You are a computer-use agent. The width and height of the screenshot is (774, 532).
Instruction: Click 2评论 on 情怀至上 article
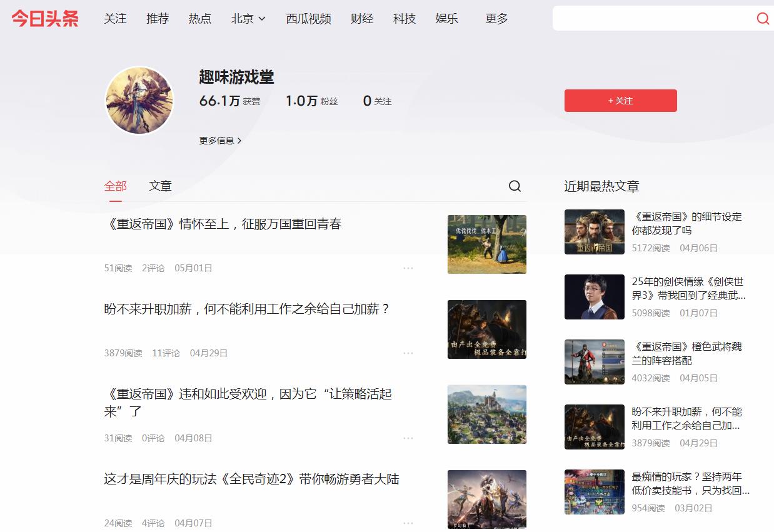[153, 268]
